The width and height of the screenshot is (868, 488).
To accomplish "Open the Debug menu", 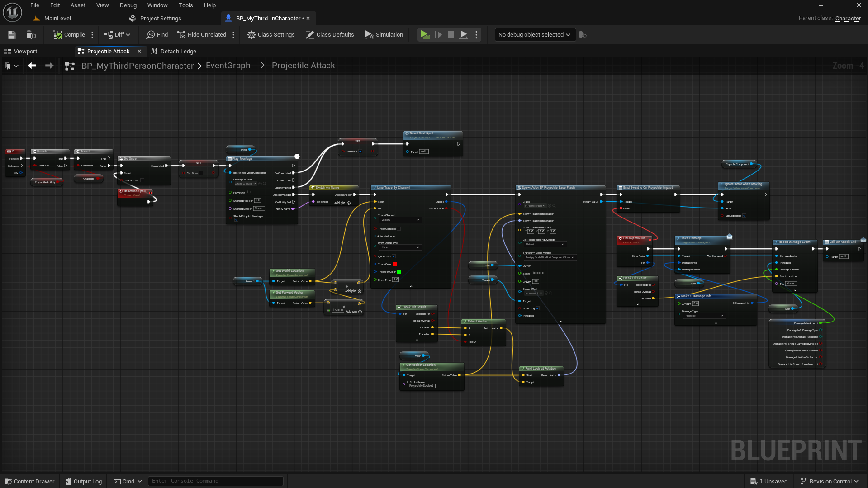I will tap(128, 5).
